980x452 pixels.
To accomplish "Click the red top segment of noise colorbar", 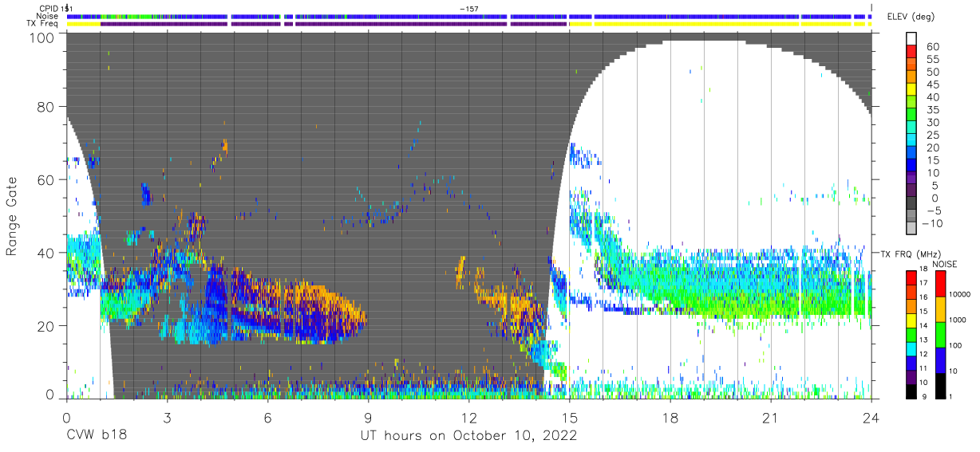I will click(x=940, y=284).
